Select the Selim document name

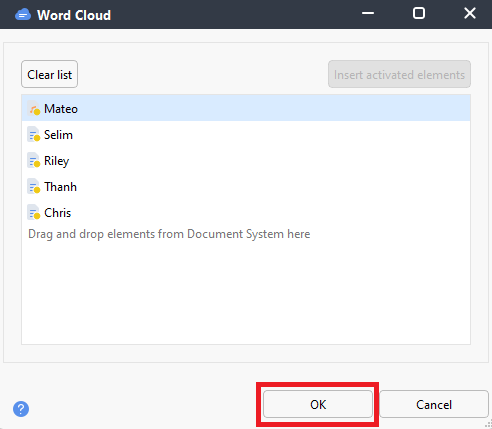(x=58, y=135)
